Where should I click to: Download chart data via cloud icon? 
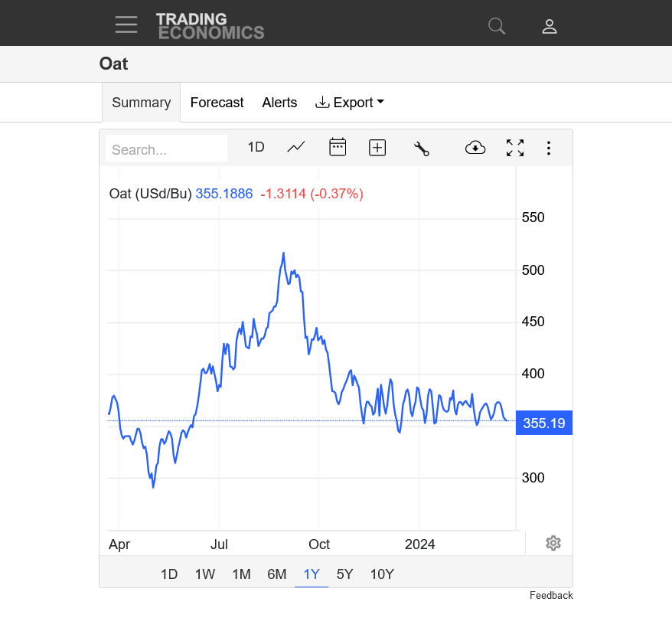(475, 148)
